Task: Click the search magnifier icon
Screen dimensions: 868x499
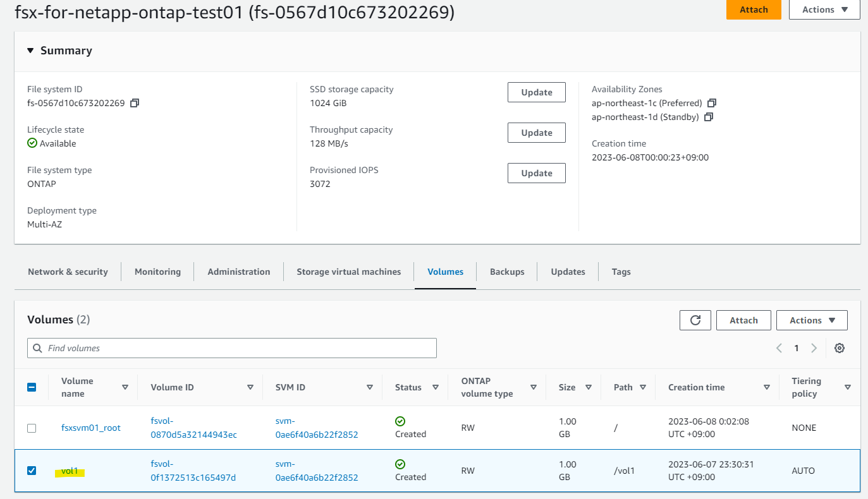Action: point(38,348)
